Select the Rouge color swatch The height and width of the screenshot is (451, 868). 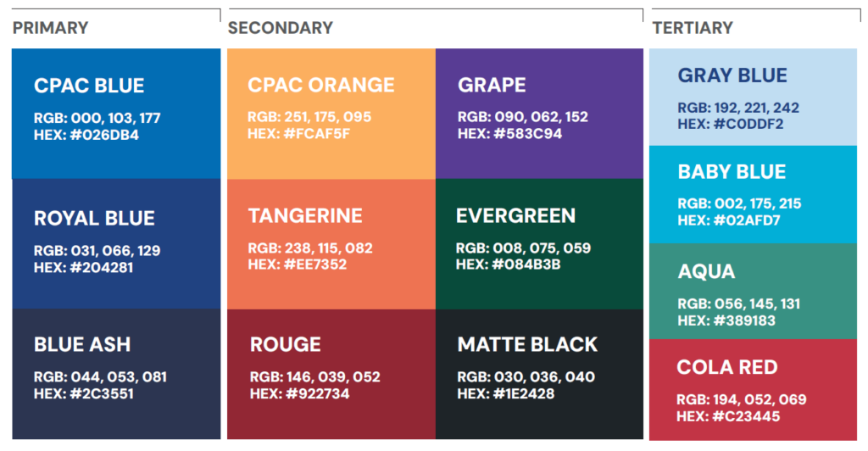point(331,374)
